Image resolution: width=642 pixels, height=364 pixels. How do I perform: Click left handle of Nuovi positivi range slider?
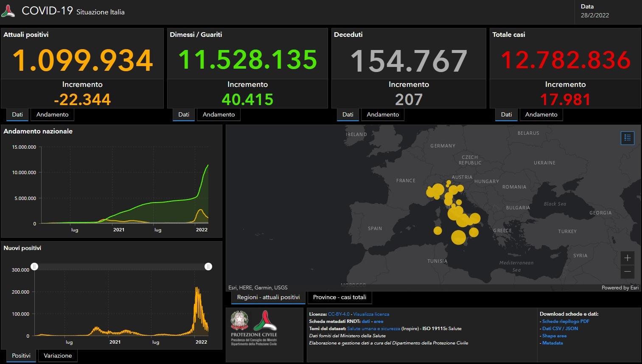coord(34,267)
